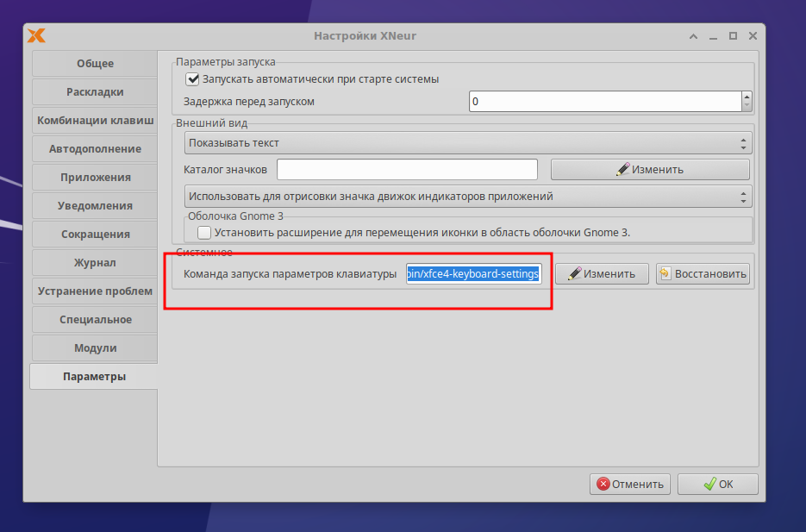This screenshot has width=806, height=532.
Task: Open the Уведомления tab
Action: (93, 205)
